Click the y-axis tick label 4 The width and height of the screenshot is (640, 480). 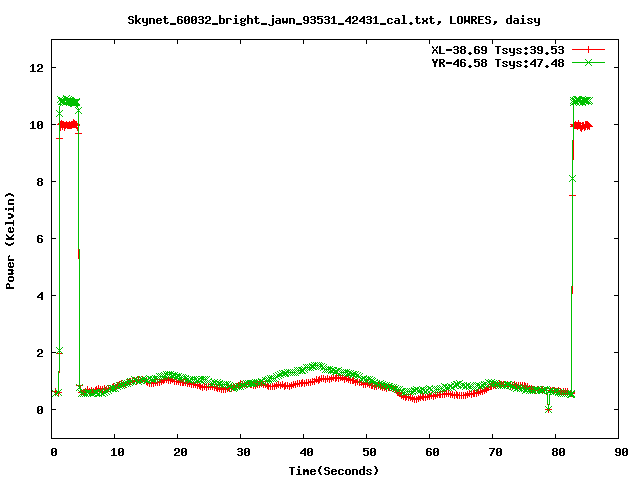coord(40,296)
